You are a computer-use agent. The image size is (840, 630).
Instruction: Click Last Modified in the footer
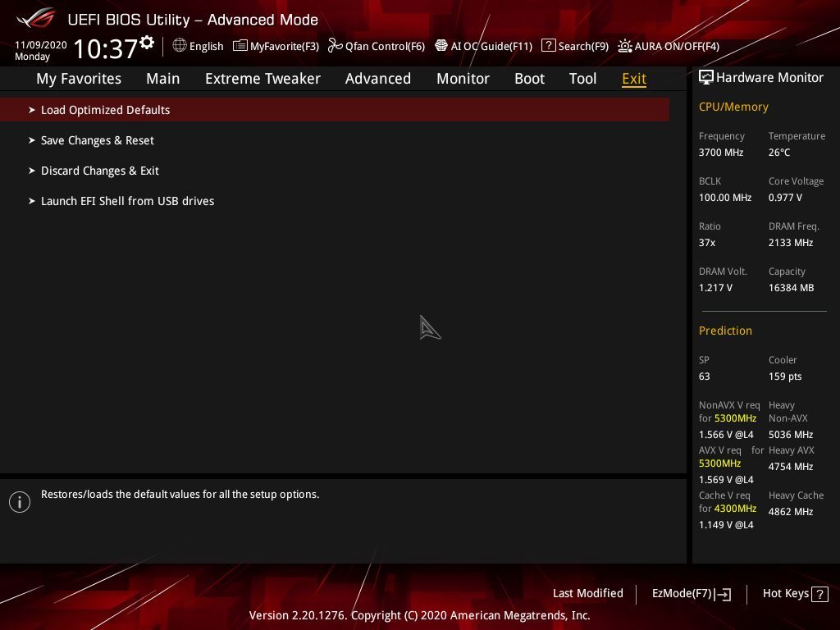click(x=587, y=594)
